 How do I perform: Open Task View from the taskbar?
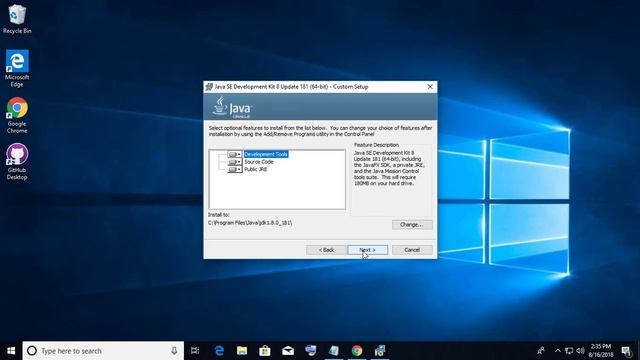pyautogui.click(x=195, y=351)
